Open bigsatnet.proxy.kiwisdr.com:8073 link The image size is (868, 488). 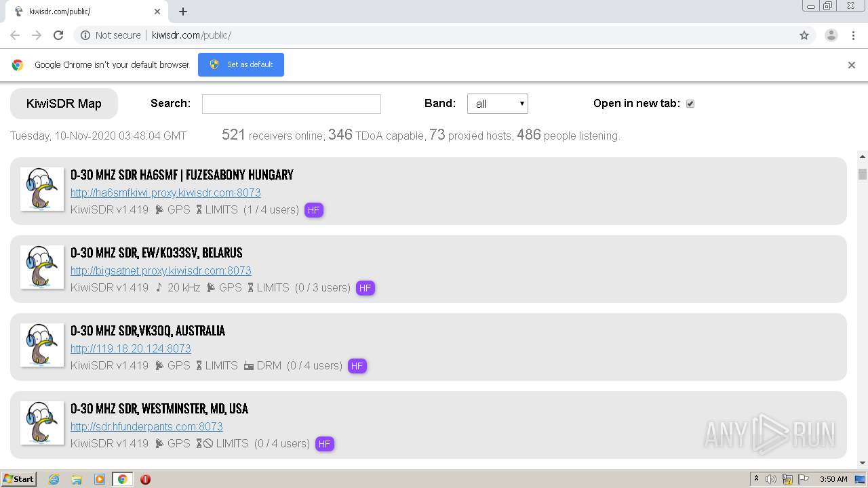pyautogui.click(x=161, y=270)
